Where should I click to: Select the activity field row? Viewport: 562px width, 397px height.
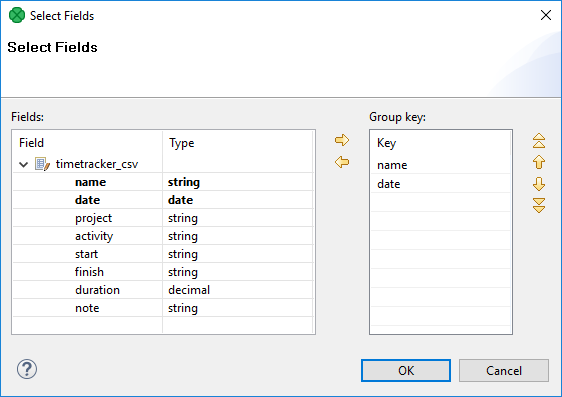pos(163,236)
